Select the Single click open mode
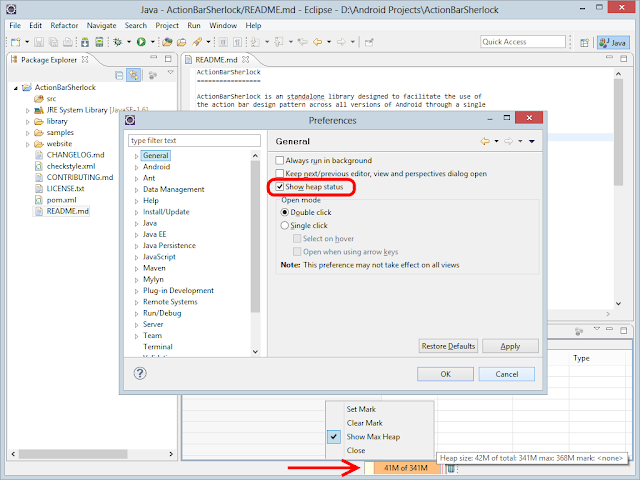The height and width of the screenshot is (480, 640). tap(285, 225)
